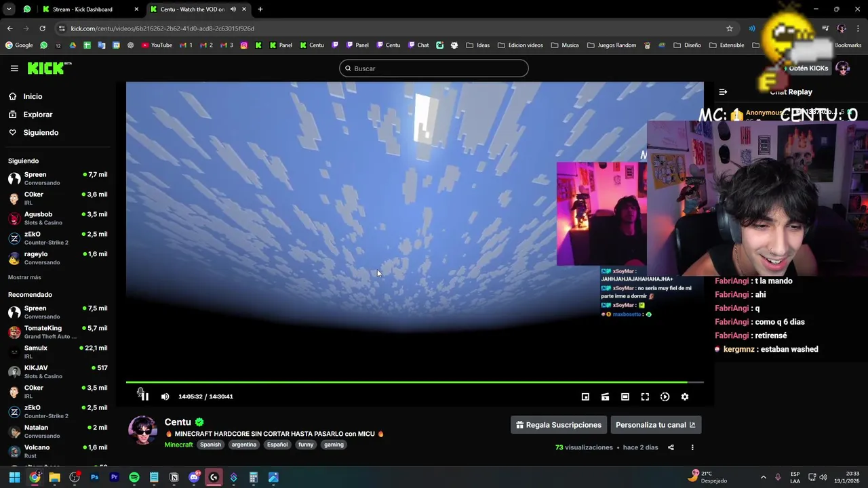Open Spreen channel under Siguiendo
This screenshot has width=868, height=488.
click(58, 178)
